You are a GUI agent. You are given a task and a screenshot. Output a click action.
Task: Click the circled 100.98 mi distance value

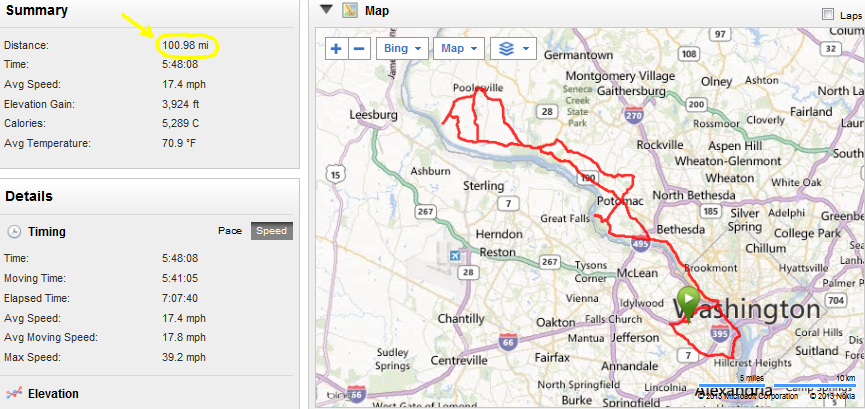coord(189,45)
